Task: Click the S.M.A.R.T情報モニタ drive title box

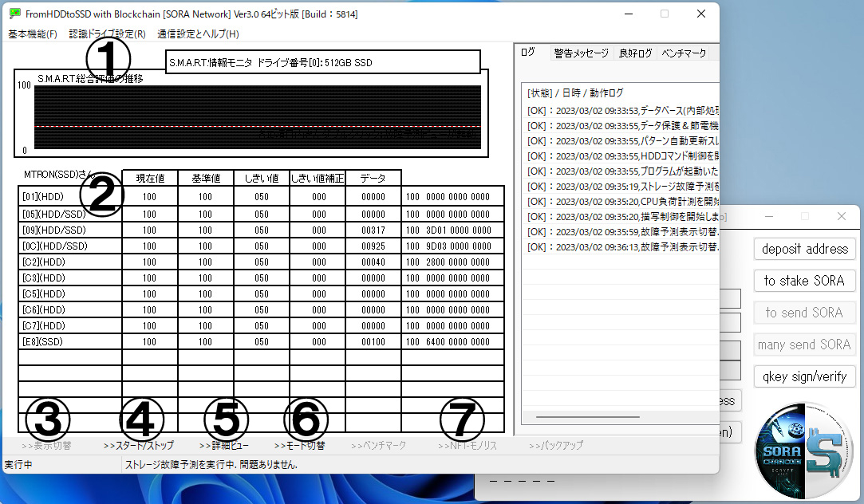Action: (323, 62)
